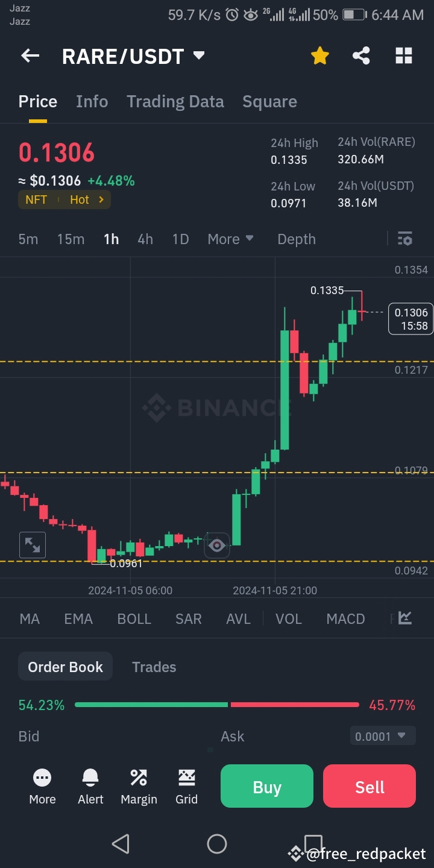Toggle the eye icon on the chart
The height and width of the screenshot is (868, 434).
[x=217, y=544]
